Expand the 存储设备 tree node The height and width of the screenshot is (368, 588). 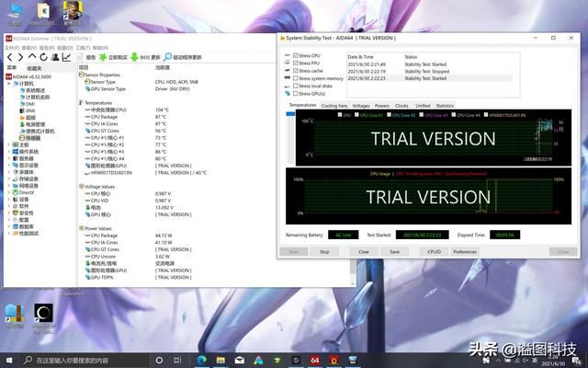9,178
